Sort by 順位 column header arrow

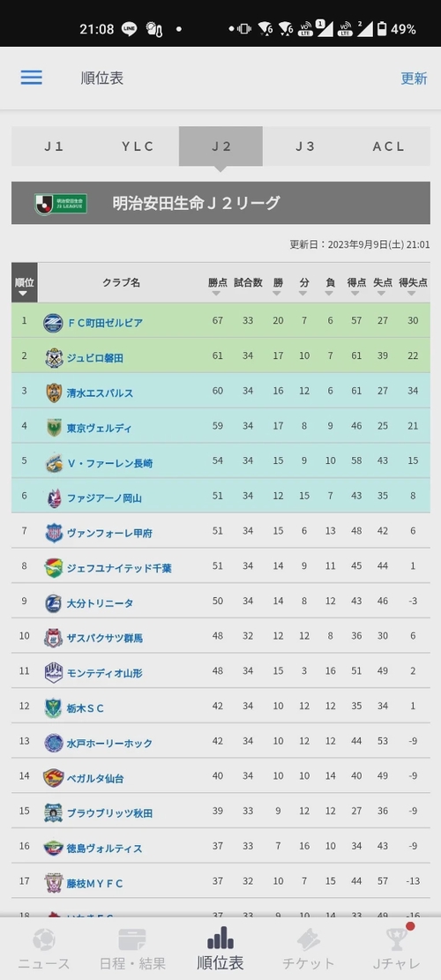24,293
